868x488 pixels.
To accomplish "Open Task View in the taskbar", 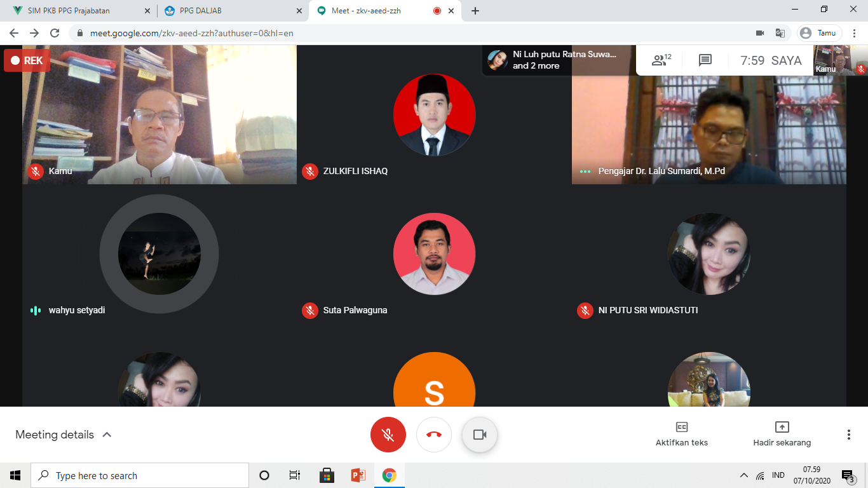I will (295, 475).
